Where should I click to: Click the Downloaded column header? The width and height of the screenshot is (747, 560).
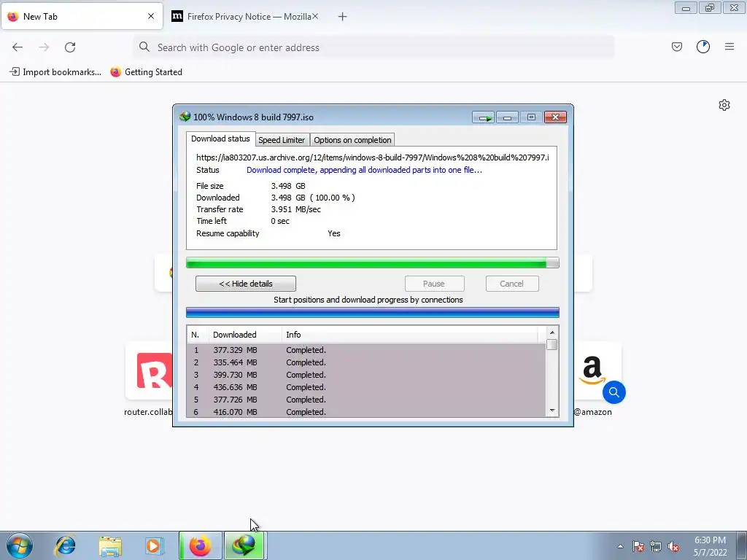pos(245,335)
